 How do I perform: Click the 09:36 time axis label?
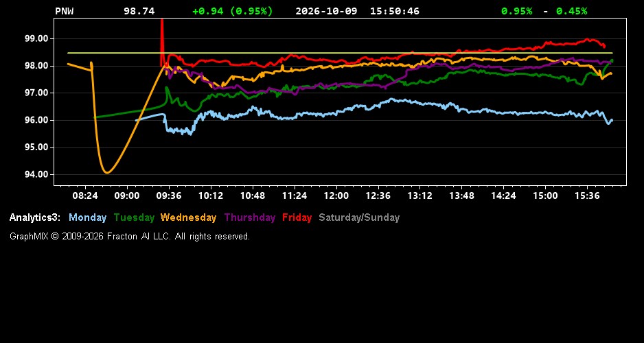[x=169, y=196]
